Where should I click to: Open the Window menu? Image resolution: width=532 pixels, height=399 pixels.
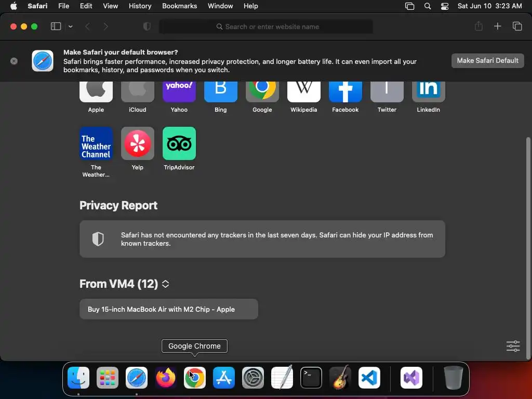coord(220,6)
